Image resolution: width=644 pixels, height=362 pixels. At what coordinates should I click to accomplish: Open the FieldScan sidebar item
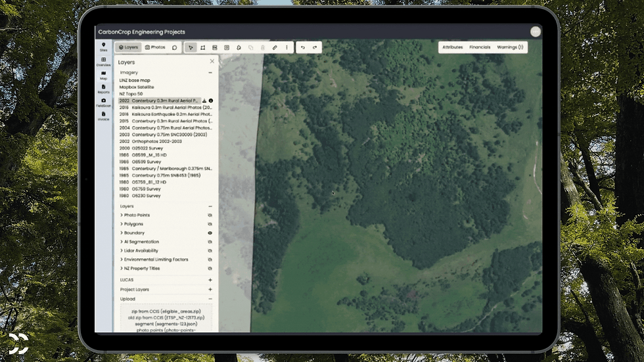point(104,102)
